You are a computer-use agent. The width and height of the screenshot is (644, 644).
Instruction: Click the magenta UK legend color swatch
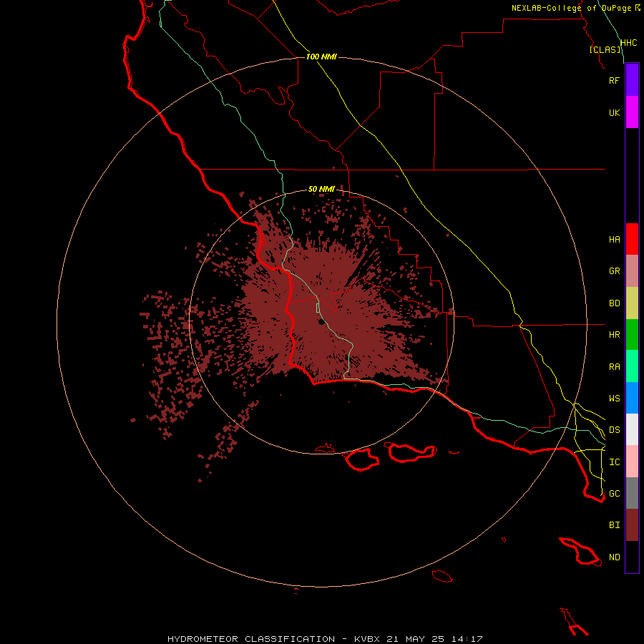pos(632,112)
